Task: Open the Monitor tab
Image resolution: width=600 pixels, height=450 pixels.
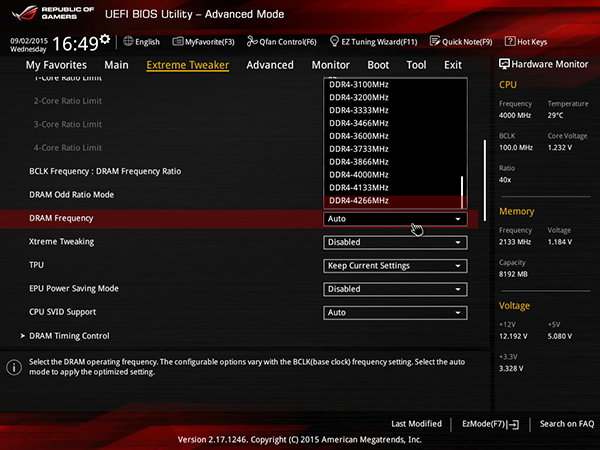Action: coord(331,65)
